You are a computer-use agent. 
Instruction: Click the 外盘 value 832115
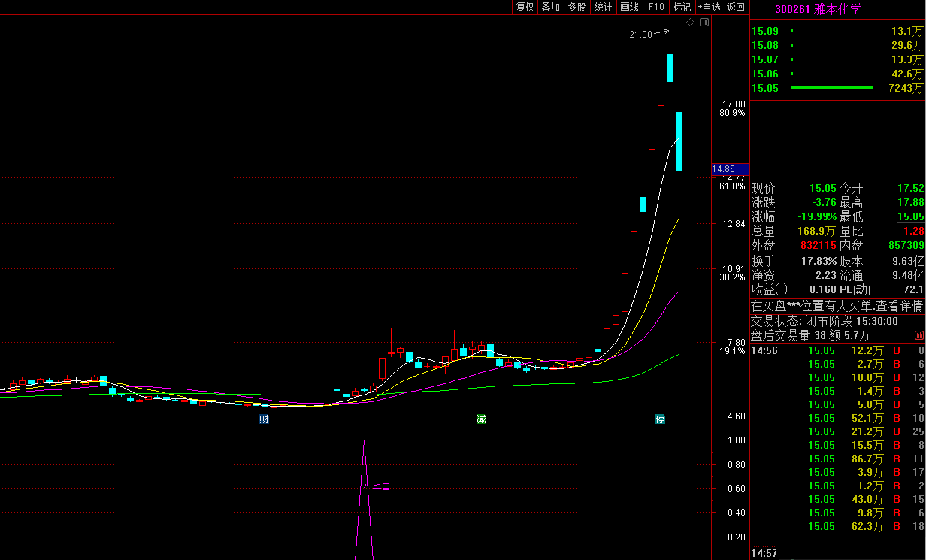819,245
